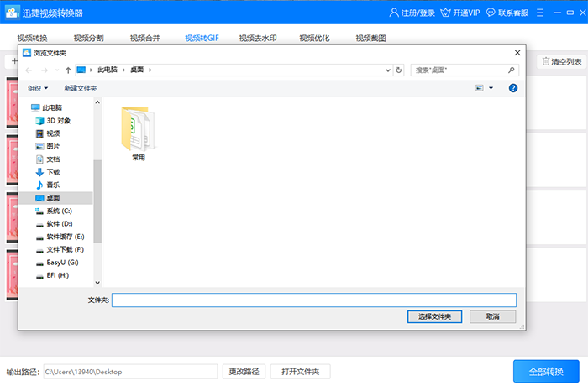
Task: Select 软件 (D:) drive
Action: click(x=54, y=224)
